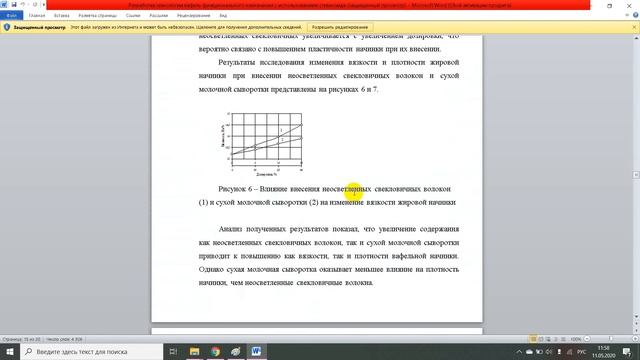Click the Zoom Out minus button
Screen dimensions: 640x360
coord(587,339)
